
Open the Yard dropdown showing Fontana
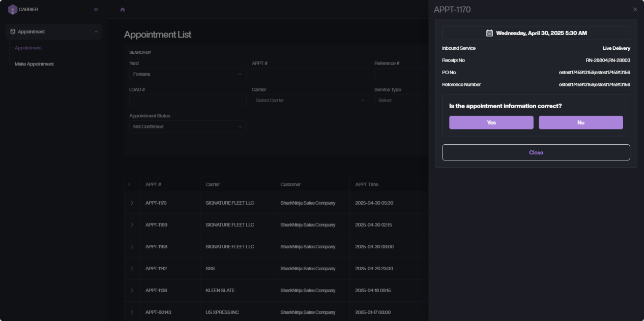tap(187, 74)
